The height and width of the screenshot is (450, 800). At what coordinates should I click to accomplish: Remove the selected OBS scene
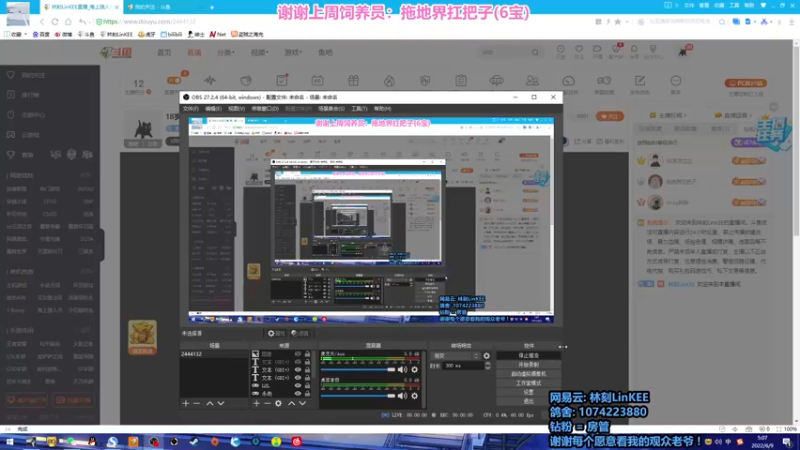[x=196, y=404]
